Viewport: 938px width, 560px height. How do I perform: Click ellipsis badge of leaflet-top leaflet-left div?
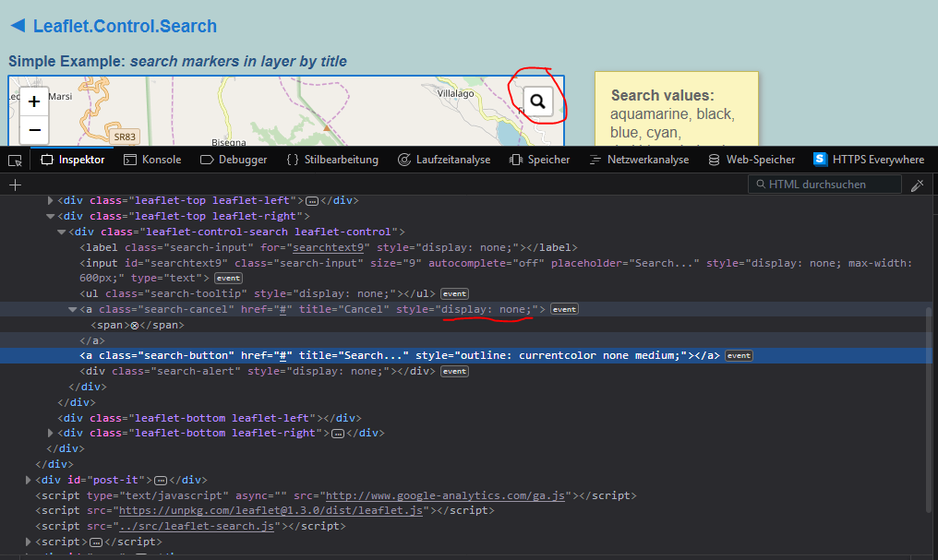(312, 201)
